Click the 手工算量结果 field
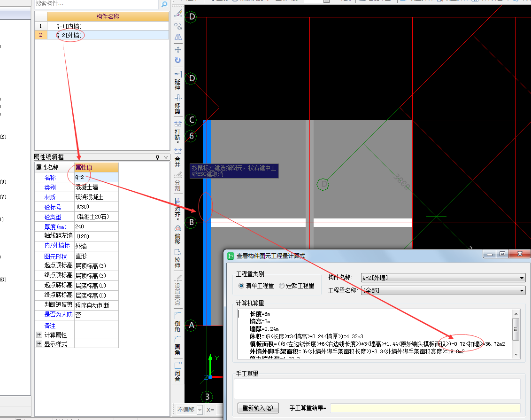The height and width of the screenshot is (420, 531). [425, 408]
